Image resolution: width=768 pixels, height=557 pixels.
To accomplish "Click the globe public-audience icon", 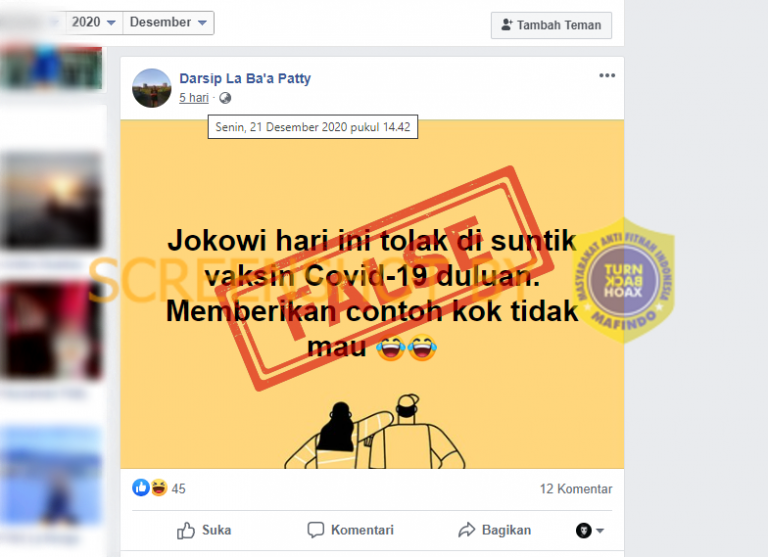I will coord(225,98).
